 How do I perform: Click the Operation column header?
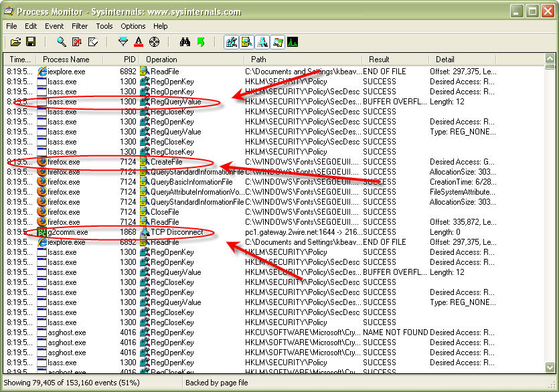(161, 60)
